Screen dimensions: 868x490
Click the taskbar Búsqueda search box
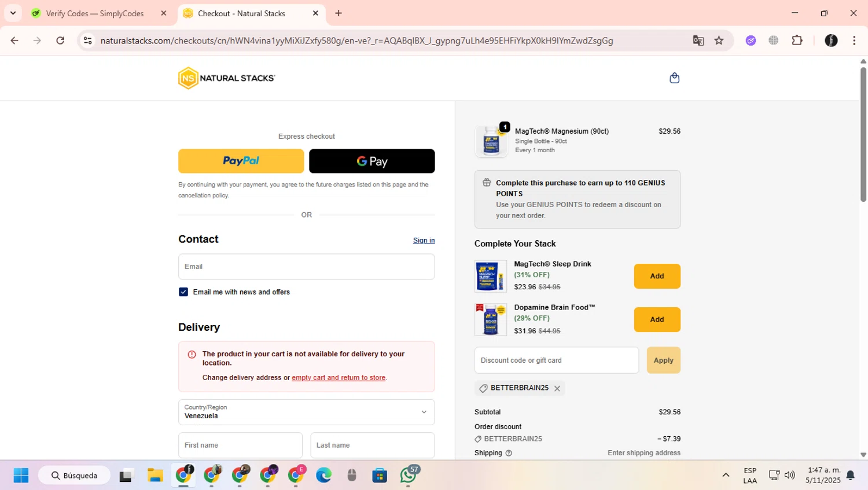[74, 476]
